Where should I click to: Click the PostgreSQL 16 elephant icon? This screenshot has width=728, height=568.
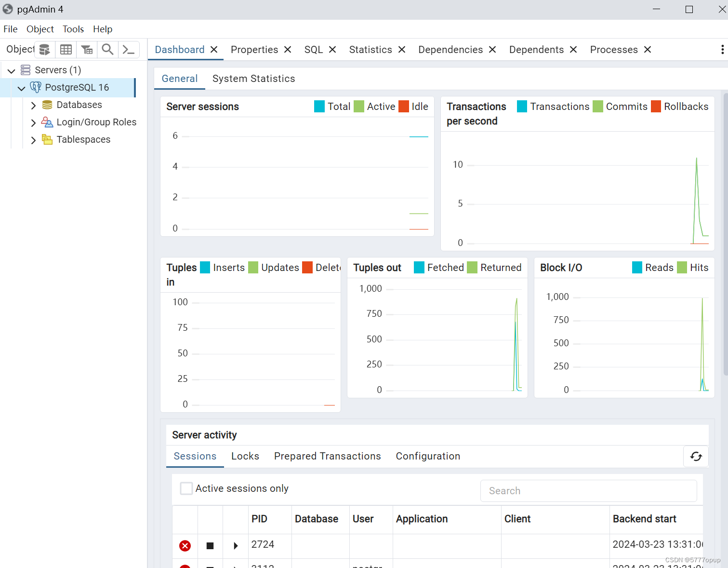tap(36, 87)
